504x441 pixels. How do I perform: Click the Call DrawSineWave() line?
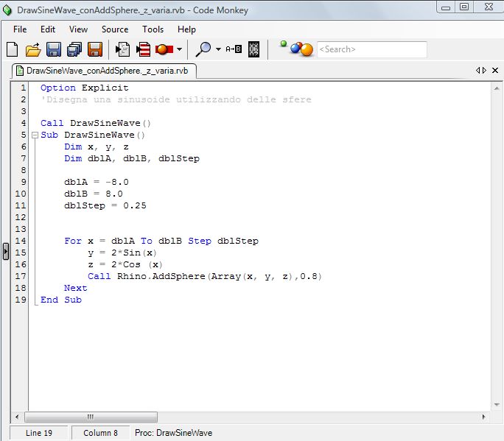click(x=96, y=123)
